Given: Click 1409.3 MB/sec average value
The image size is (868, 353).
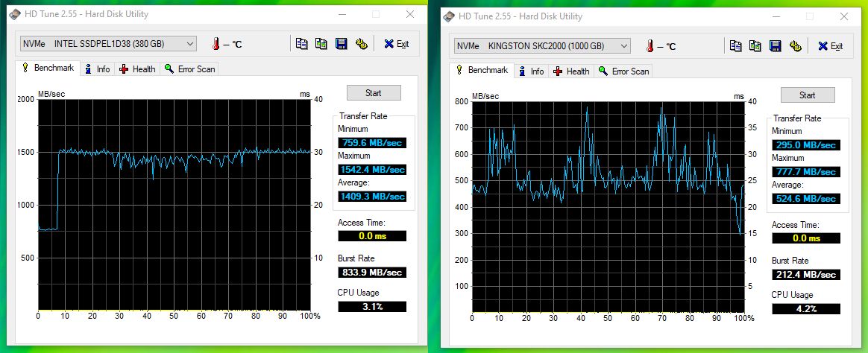Looking at the screenshot, I should click(372, 196).
